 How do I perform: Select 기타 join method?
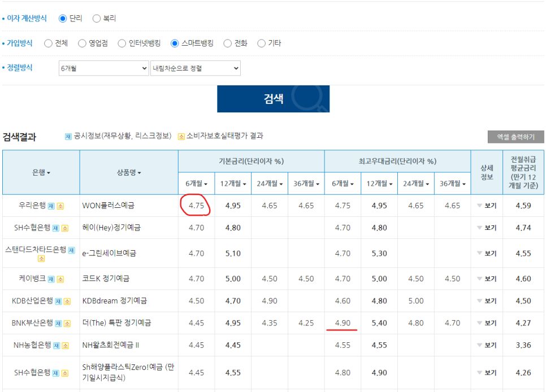(262, 43)
